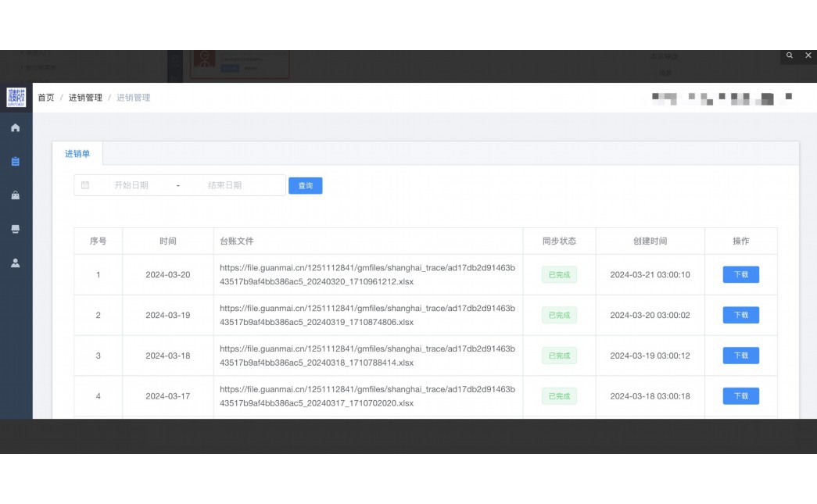Close the overlay with the X icon
This screenshot has width=817, height=504.
coord(808,55)
